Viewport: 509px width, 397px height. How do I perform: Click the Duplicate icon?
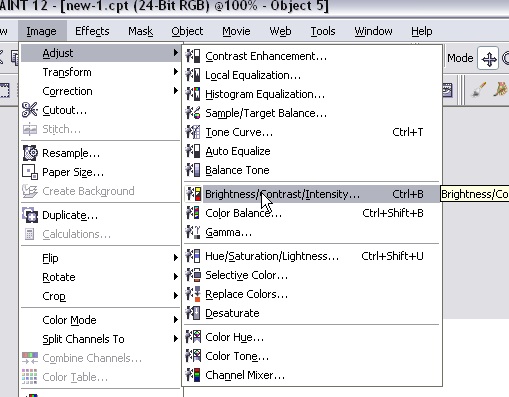tap(30, 215)
